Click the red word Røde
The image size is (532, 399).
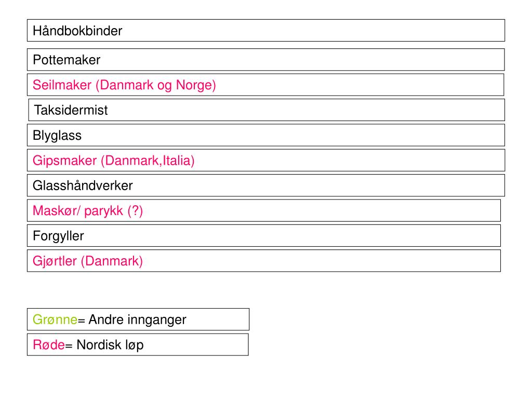coord(48,345)
